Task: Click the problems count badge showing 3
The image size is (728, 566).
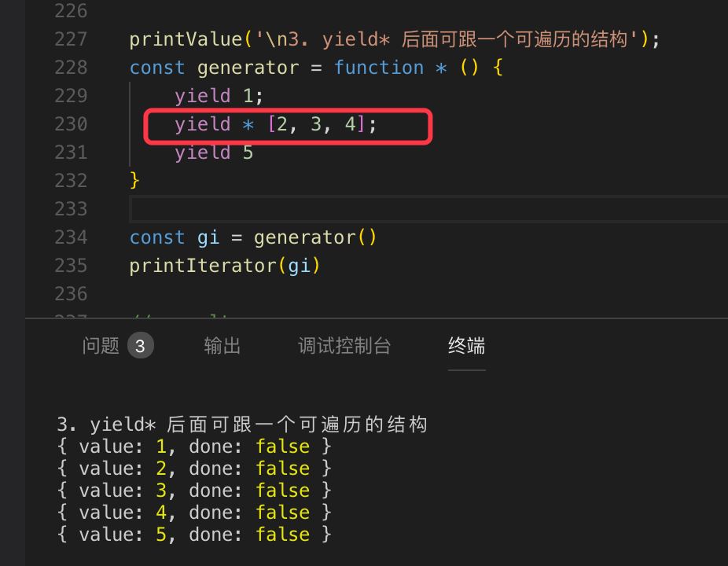Action: coord(141,346)
